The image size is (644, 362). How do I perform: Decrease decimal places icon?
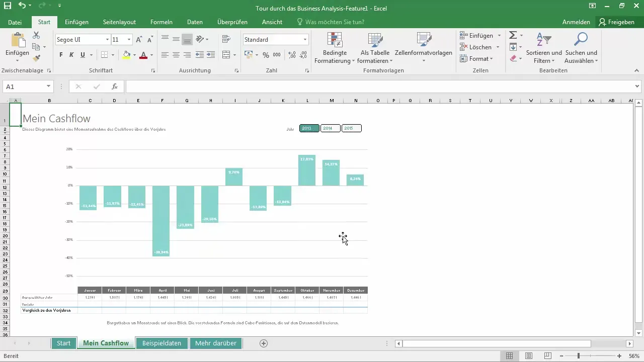(x=303, y=55)
